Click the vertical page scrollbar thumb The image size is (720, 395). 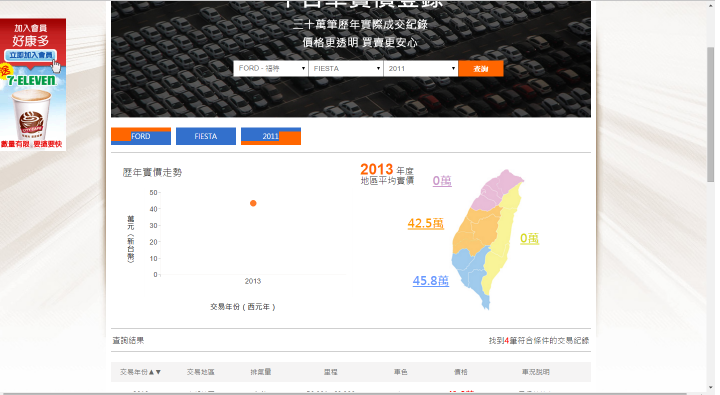tap(710, 114)
